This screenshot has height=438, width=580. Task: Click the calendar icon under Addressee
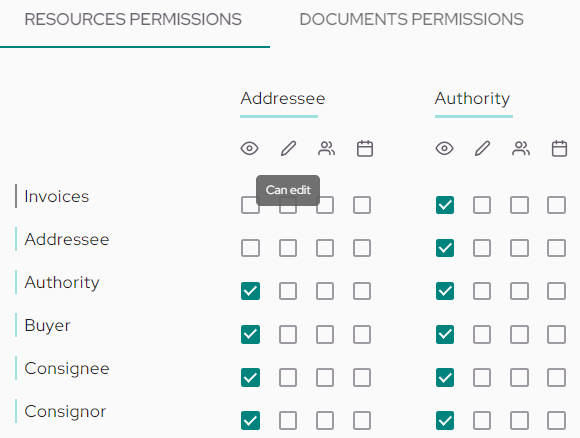tap(365, 148)
